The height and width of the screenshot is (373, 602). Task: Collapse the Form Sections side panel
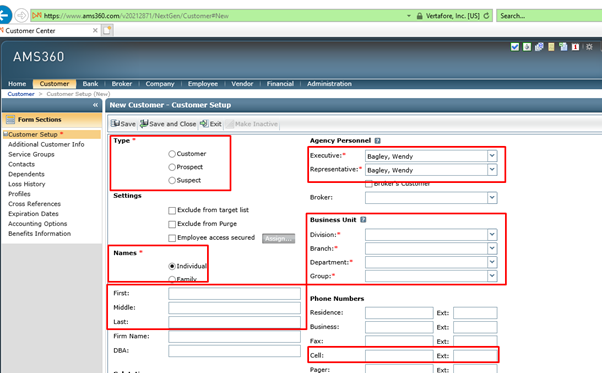tap(95, 105)
